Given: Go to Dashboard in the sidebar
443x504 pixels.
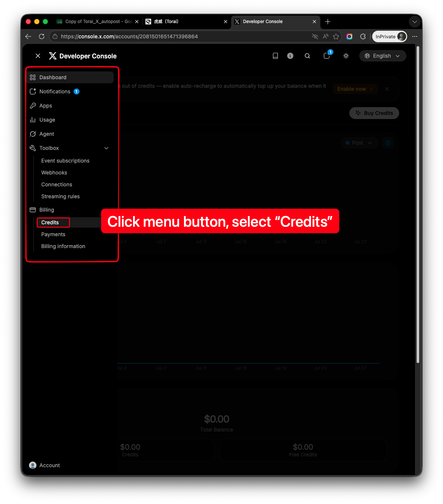Looking at the screenshot, I should [x=70, y=77].
